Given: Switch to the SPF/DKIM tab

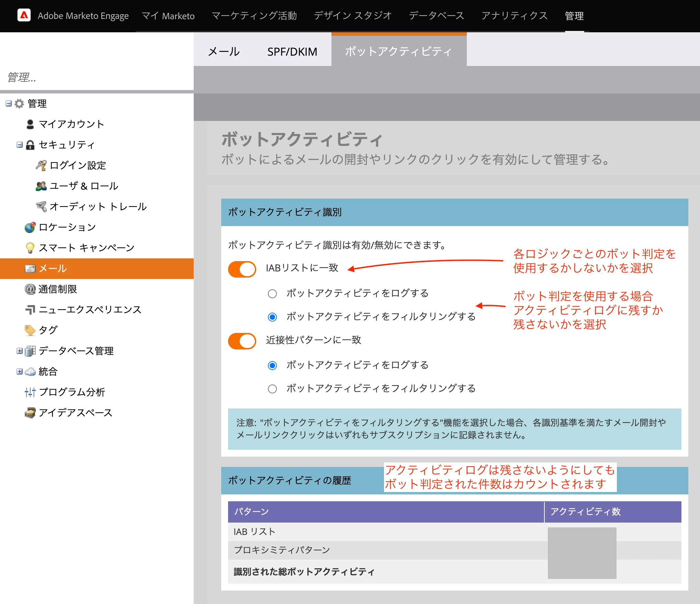Looking at the screenshot, I should [292, 52].
